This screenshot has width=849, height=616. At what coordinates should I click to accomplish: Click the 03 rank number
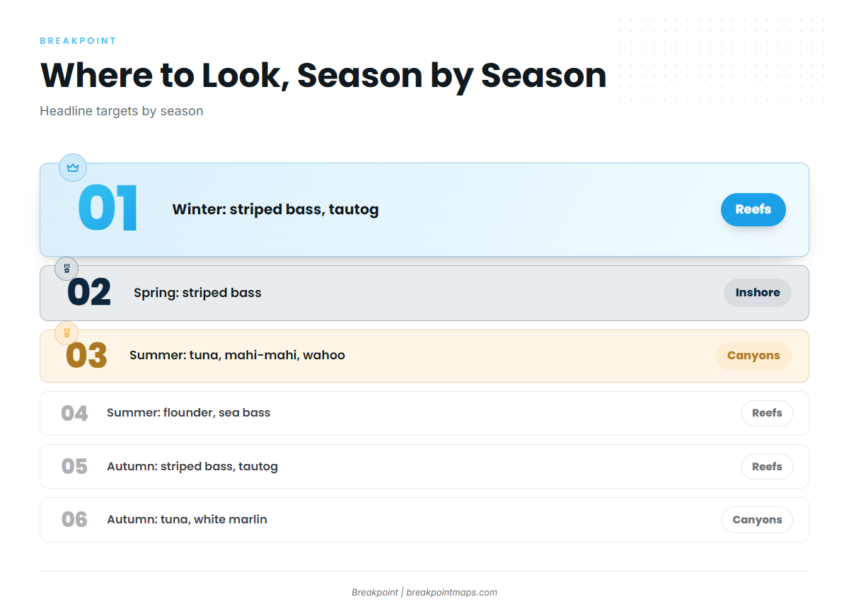[86, 356]
